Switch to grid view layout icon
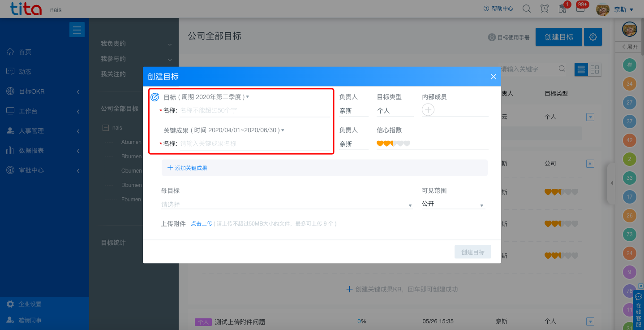This screenshot has width=644, height=330. 595,69
